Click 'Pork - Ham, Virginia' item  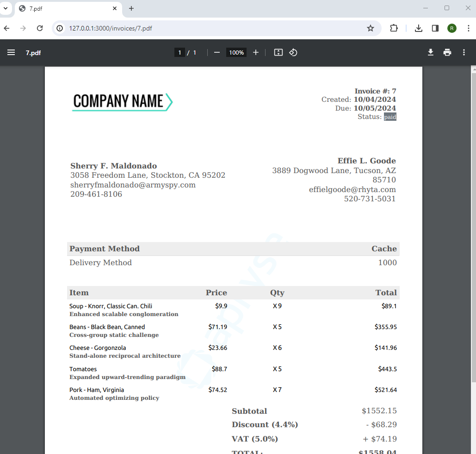97,390
